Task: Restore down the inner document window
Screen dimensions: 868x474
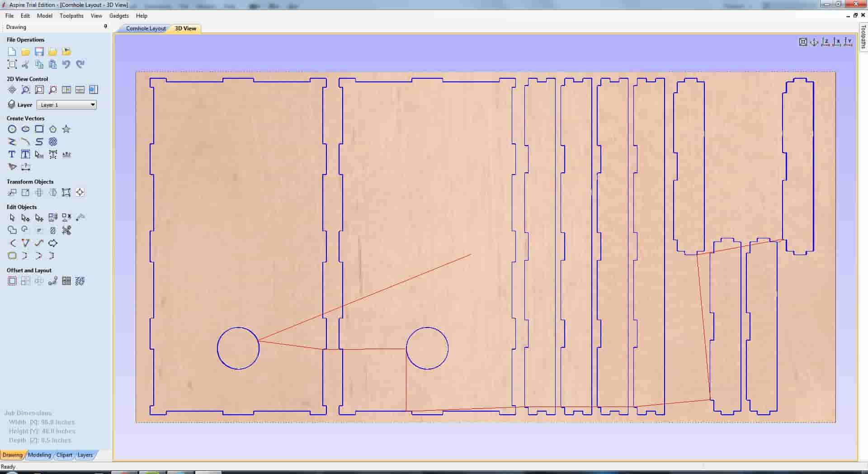Action: [x=855, y=15]
